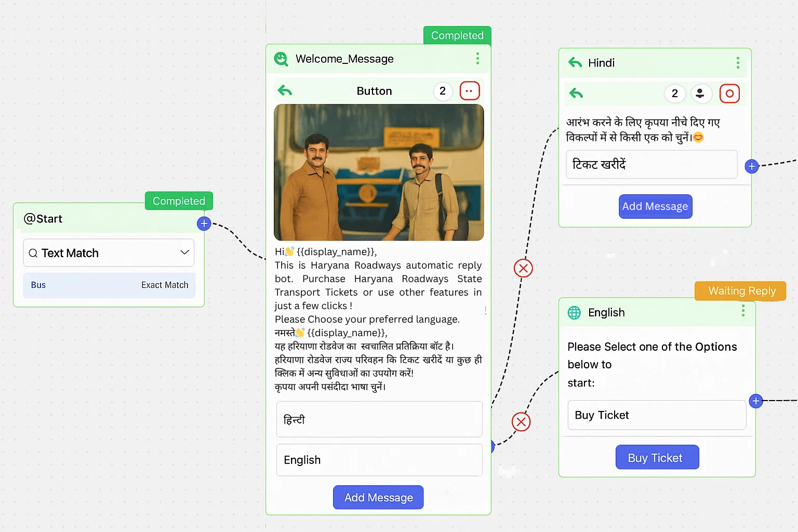Screen dimensions: 798x532
Task: Click plus connector beside टिकट खरीदें option
Action: (751, 166)
